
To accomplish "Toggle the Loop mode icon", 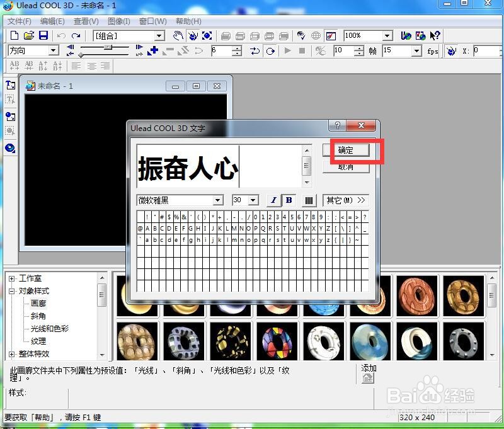I will pyautogui.click(x=255, y=51).
